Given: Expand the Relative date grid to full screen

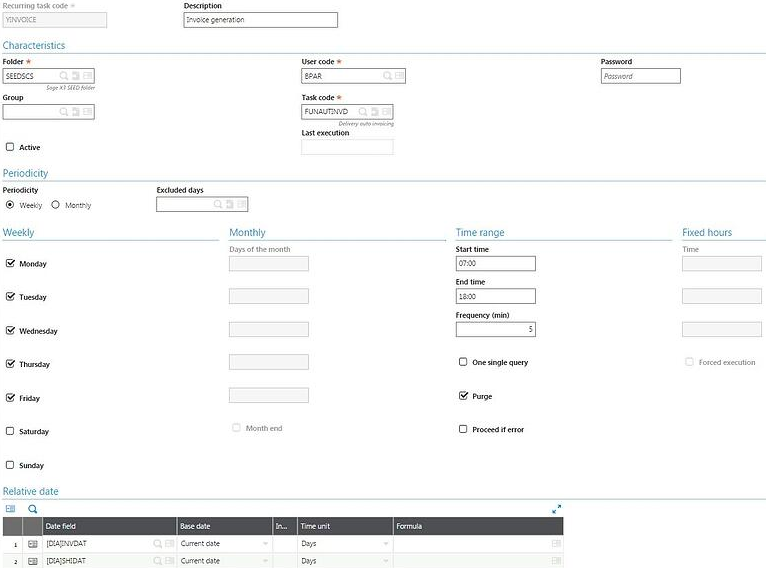Looking at the screenshot, I should [x=557, y=509].
